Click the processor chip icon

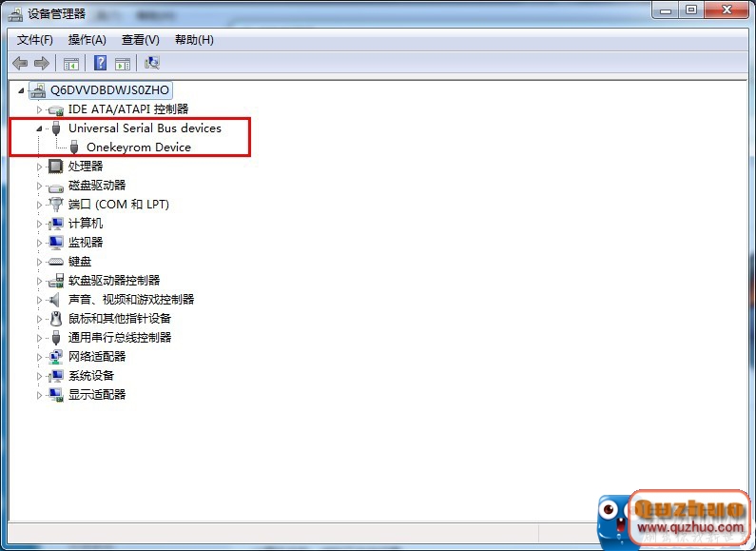56,167
